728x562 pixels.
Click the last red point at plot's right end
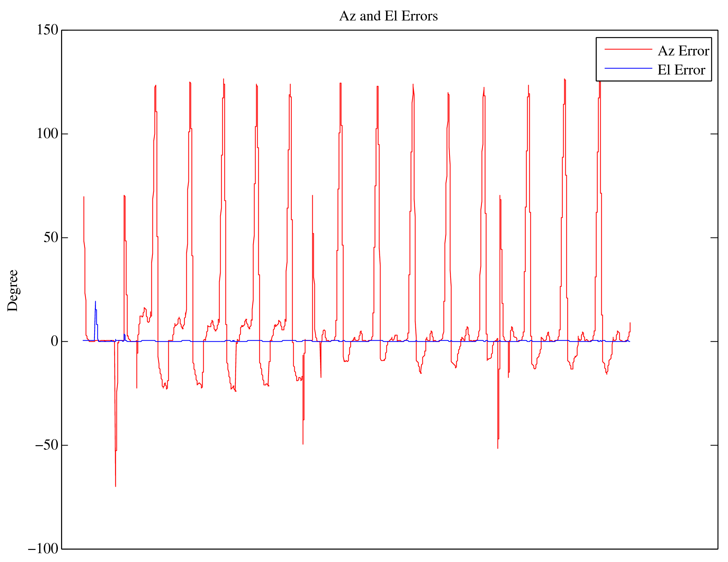click(x=630, y=323)
